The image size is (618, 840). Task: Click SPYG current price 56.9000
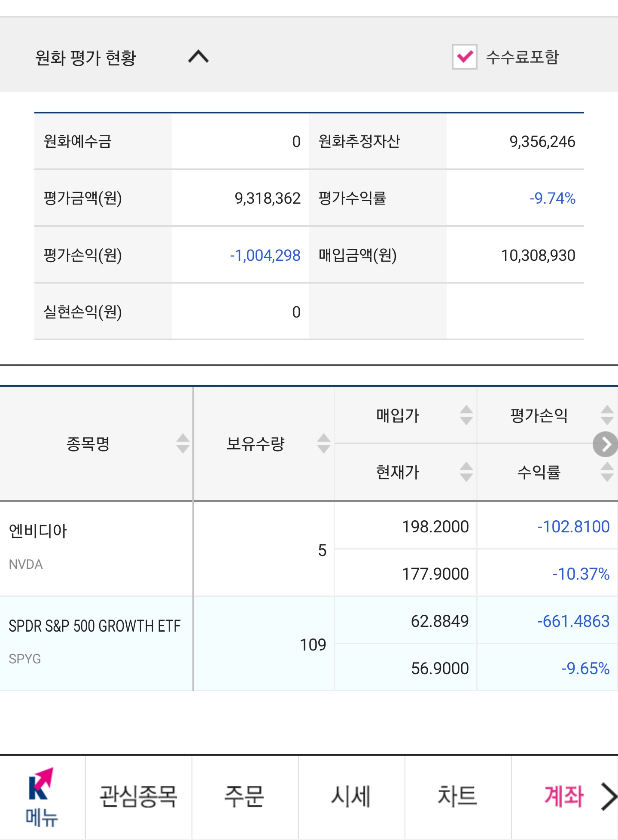[440, 669]
